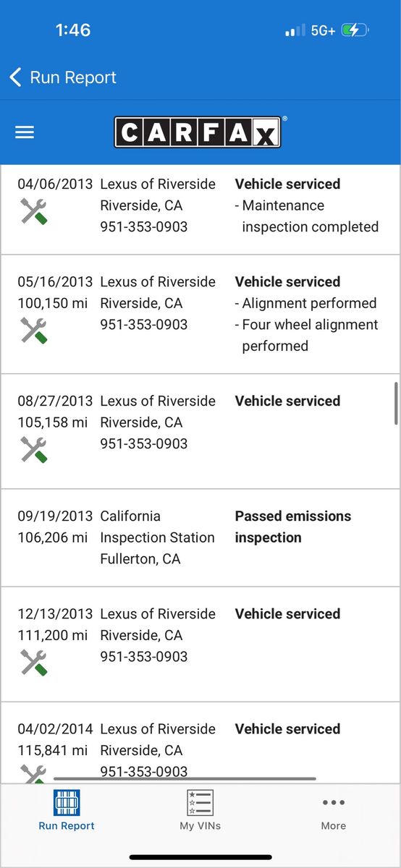Image resolution: width=401 pixels, height=868 pixels.
Task: Tap the Alignment performed service detail
Action: point(305,303)
